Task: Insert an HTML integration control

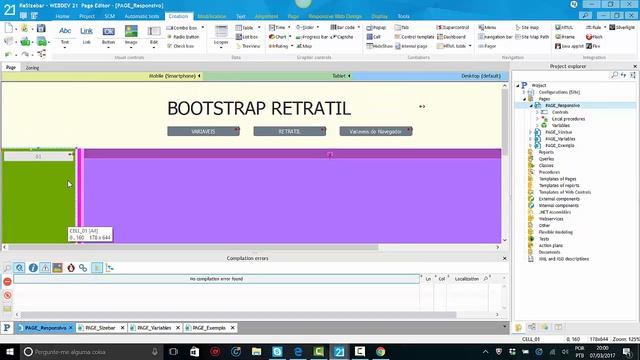Action: [564, 27]
